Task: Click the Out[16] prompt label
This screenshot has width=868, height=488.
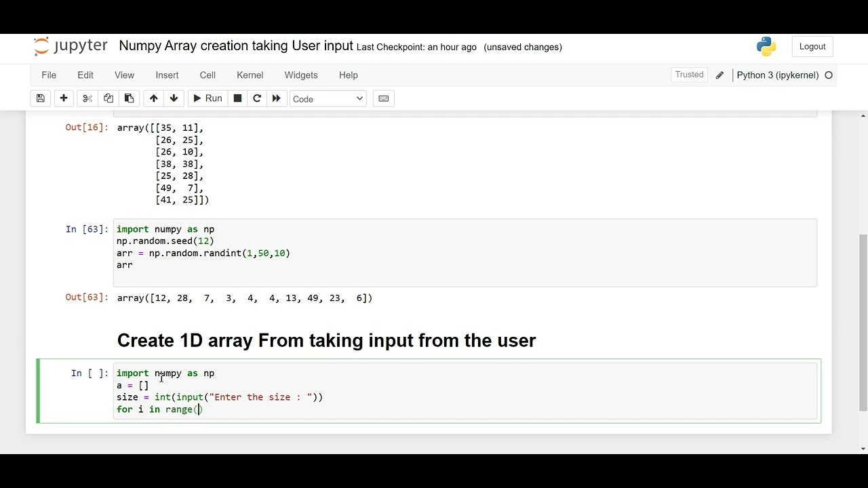Action: pos(87,127)
